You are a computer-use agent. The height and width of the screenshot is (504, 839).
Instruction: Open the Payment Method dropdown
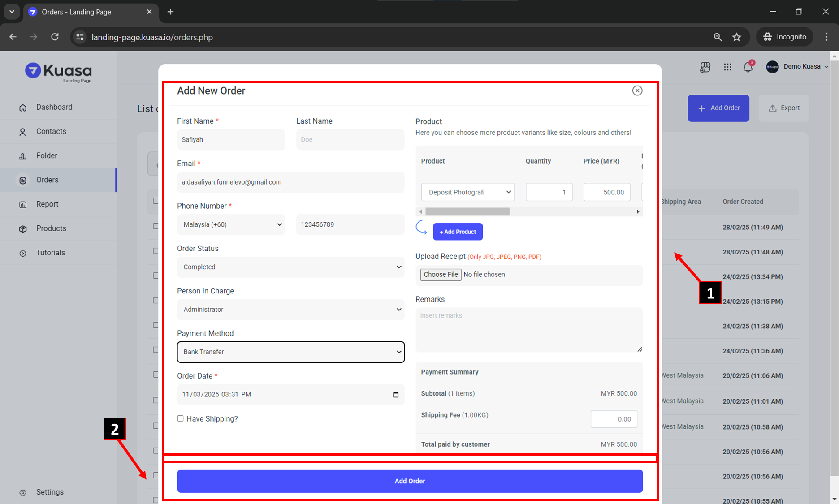click(x=290, y=352)
